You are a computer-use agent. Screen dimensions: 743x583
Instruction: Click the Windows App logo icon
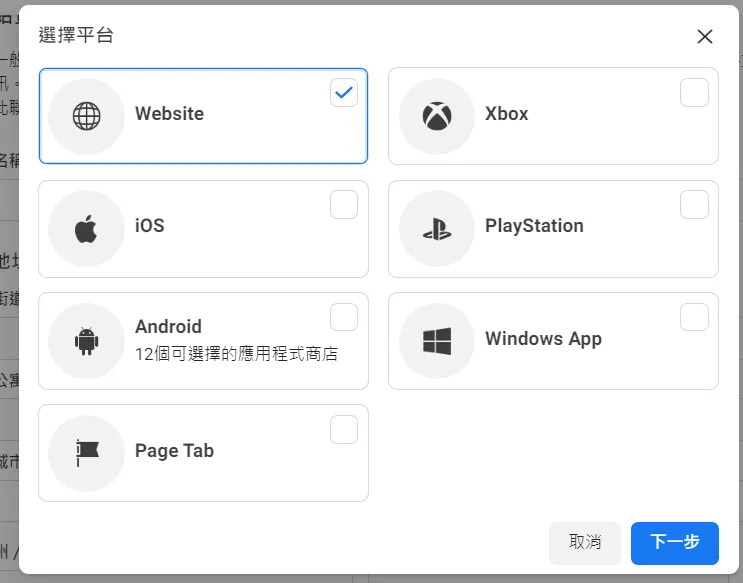click(x=437, y=341)
